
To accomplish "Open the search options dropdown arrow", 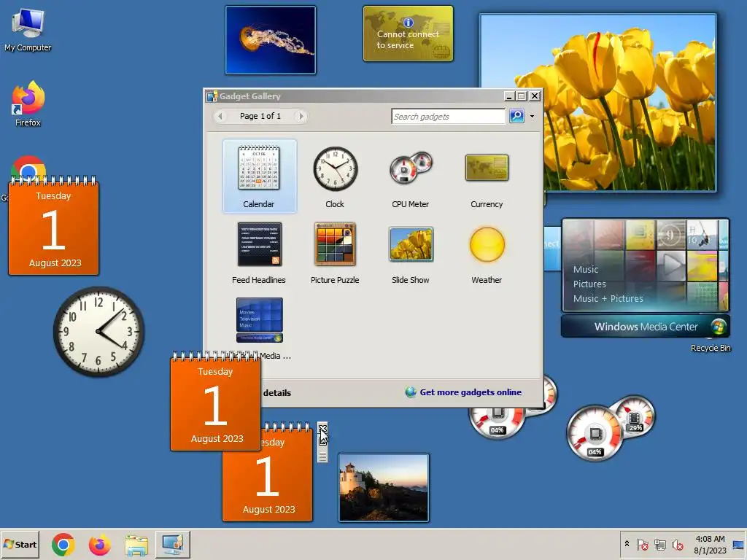I will (x=532, y=116).
